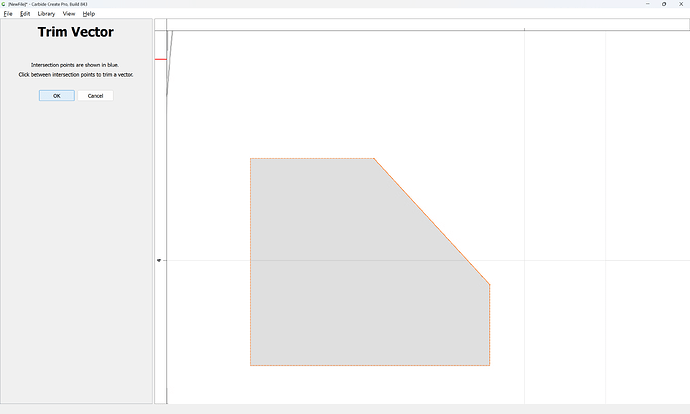Screen dimensions: 690x414
Task: Maximize the Carbide Create window
Action: [664, 4]
